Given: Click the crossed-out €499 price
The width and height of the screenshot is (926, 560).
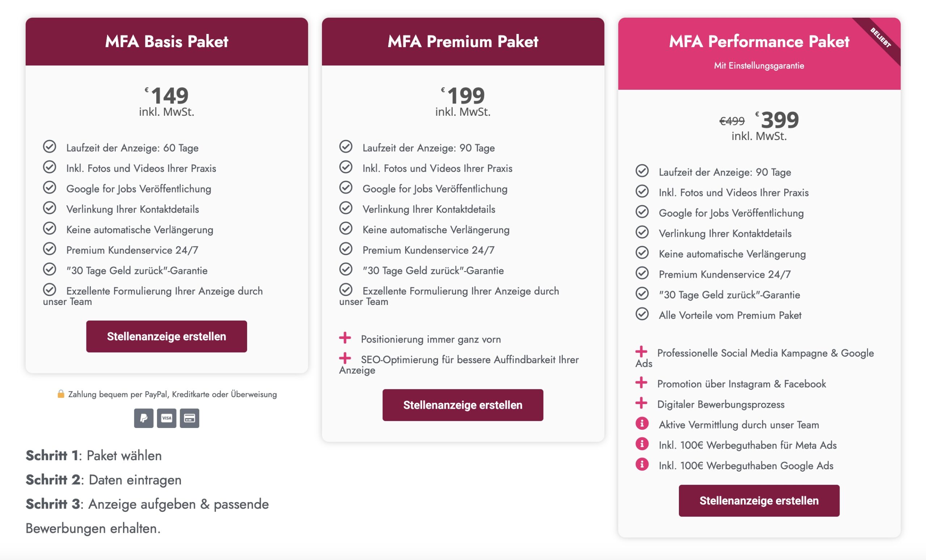Looking at the screenshot, I should pos(731,121).
